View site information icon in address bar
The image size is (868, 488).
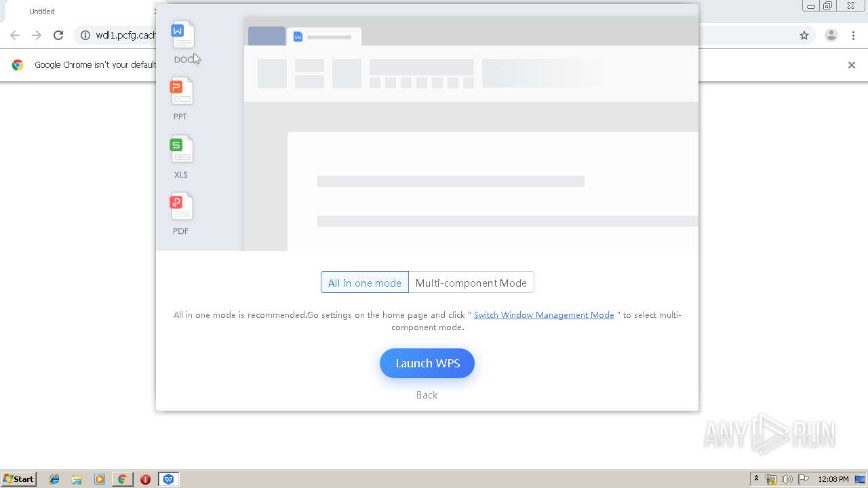(85, 35)
